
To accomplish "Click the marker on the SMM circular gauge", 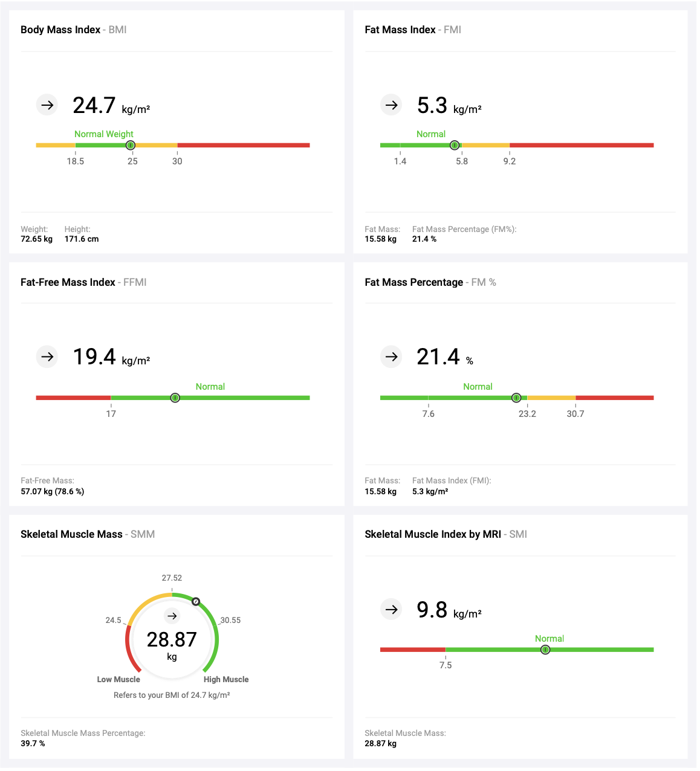I will tap(196, 601).
